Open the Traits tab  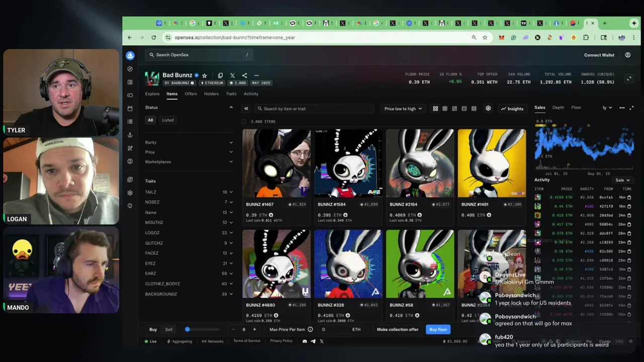point(231,94)
